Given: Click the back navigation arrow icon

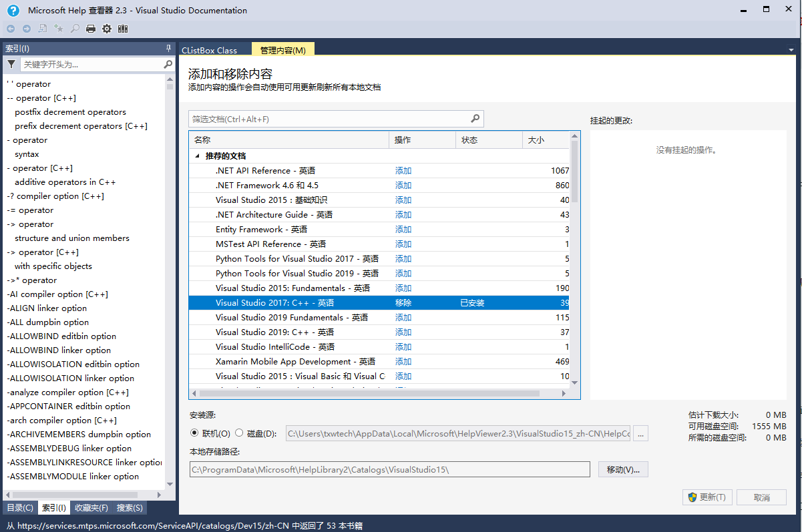Looking at the screenshot, I should pos(11,29).
